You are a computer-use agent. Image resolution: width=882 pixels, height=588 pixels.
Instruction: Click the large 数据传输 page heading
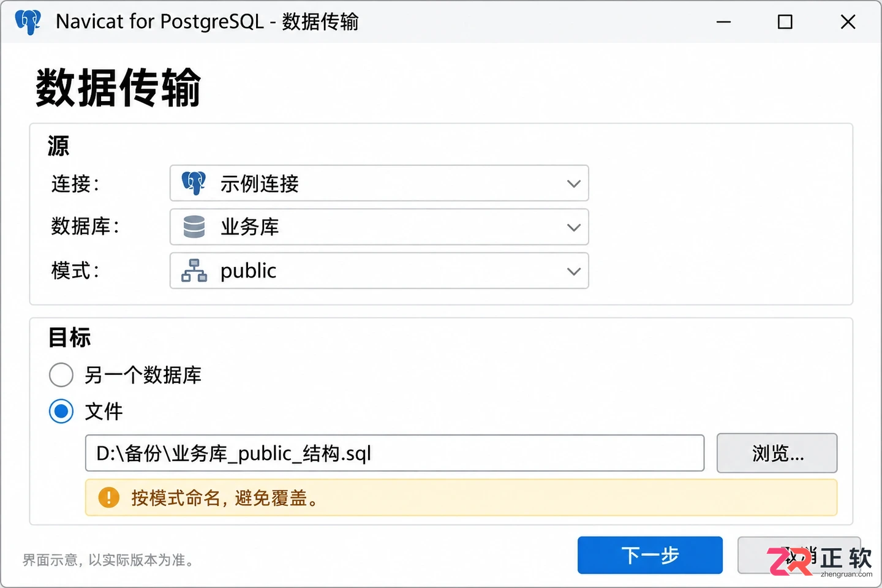click(119, 88)
